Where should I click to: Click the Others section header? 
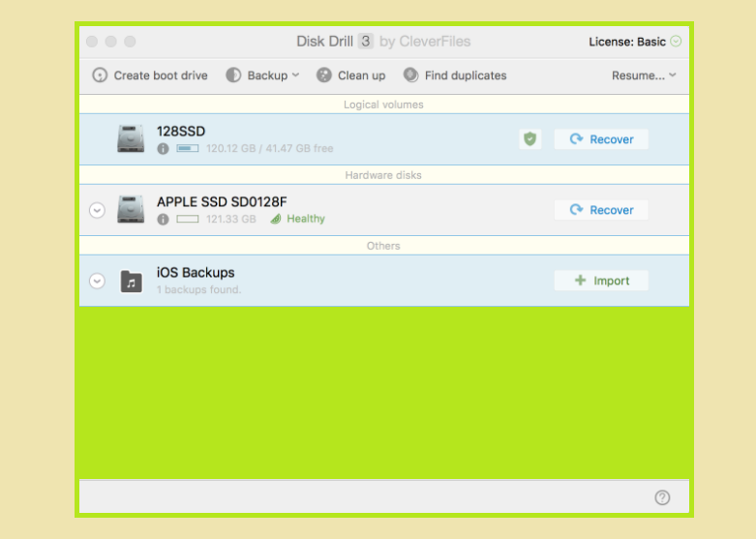tap(383, 246)
